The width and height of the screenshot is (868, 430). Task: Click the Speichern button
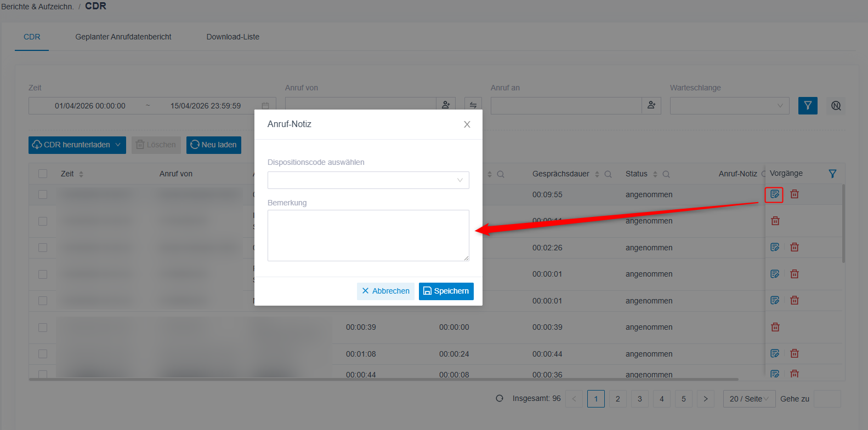coord(446,291)
